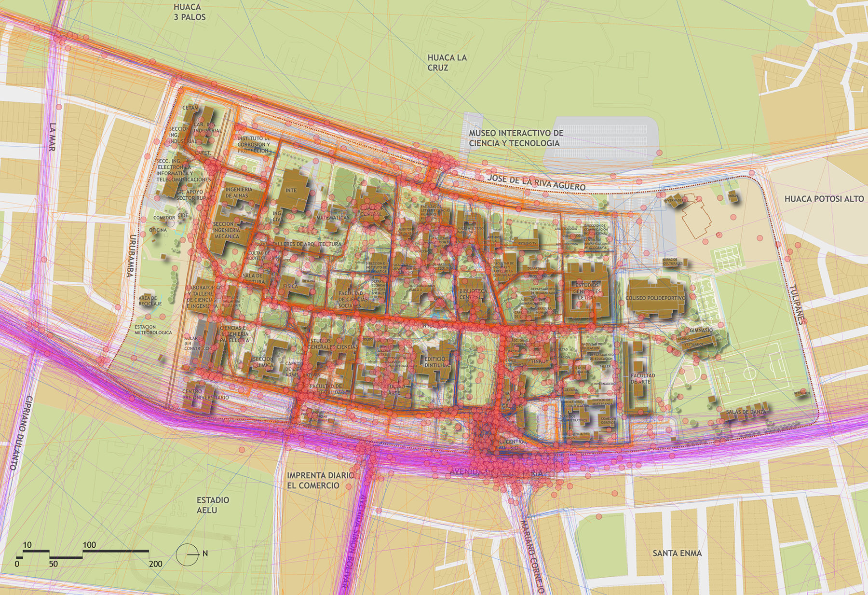Viewport: 868px width, 595px height.
Task: Select the 'ESTADIO AELU' label
Action: [x=213, y=505]
